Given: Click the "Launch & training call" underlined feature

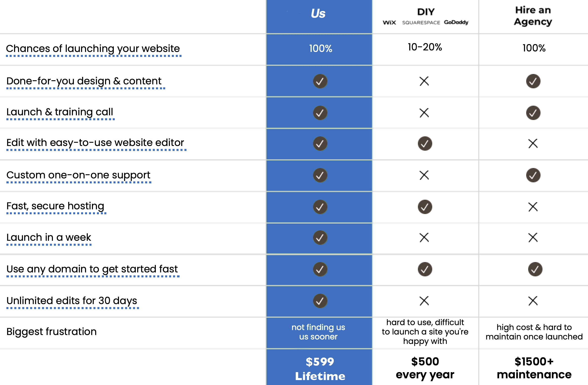Looking at the screenshot, I should (60, 112).
